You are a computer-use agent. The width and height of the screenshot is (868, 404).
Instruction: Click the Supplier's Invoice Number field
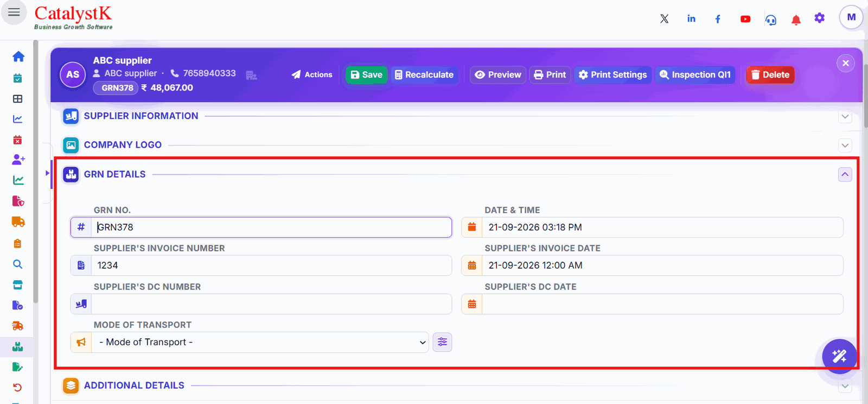coord(271,266)
